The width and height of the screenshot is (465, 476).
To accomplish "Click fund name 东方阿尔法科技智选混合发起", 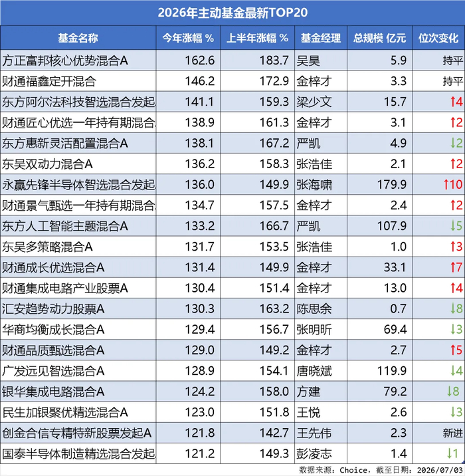I will click(79, 102).
